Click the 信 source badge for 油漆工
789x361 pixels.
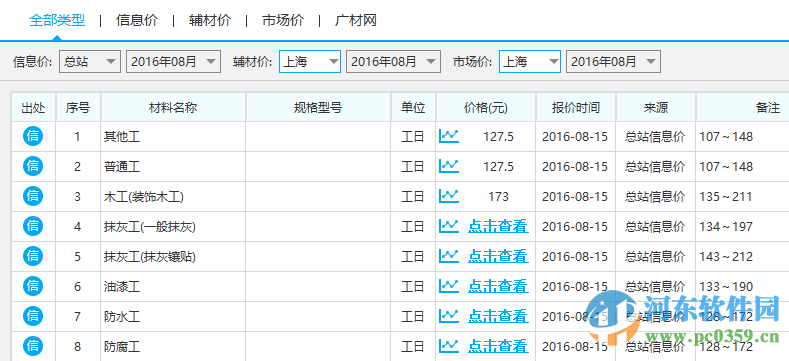33,286
